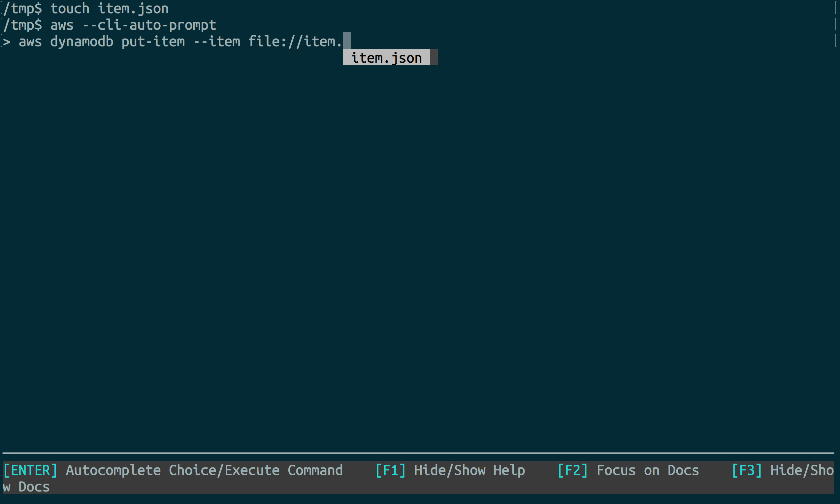Click the wrapped 'w Docs' text
840x504 pixels.
tap(26, 487)
